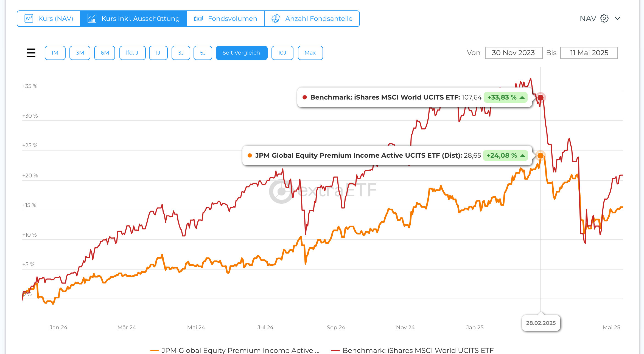Image resolution: width=644 pixels, height=354 pixels.
Task: Open the Bis date field picker
Action: point(589,53)
